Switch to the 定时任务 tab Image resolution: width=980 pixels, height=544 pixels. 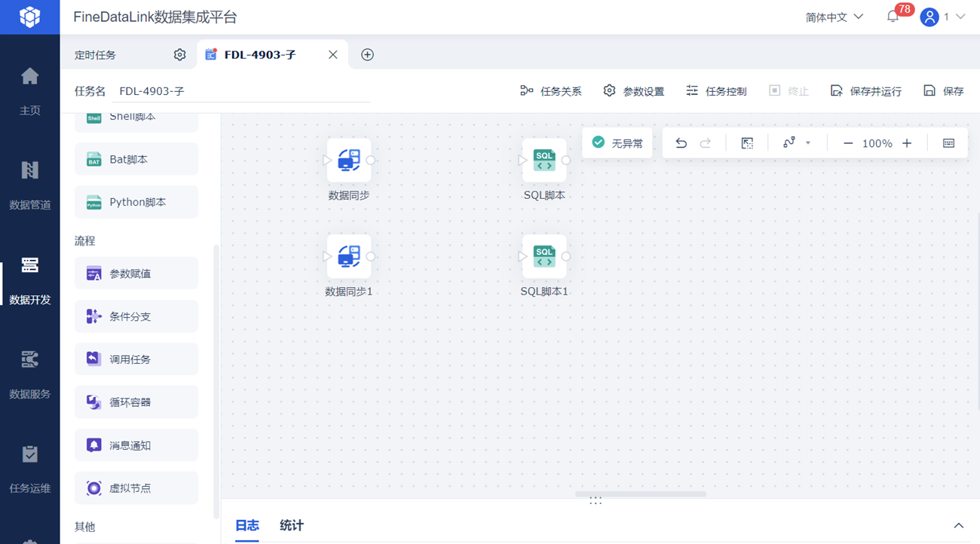tap(95, 54)
